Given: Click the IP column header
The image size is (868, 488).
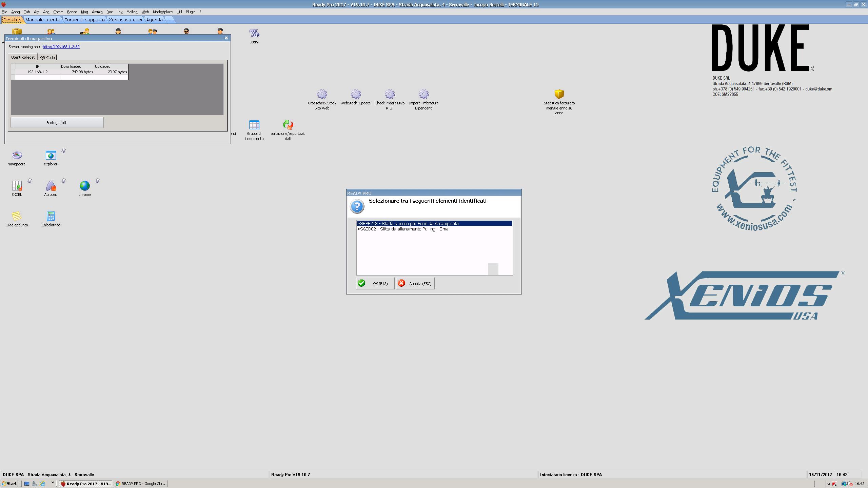Looking at the screenshot, I should (x=37, y=66).
